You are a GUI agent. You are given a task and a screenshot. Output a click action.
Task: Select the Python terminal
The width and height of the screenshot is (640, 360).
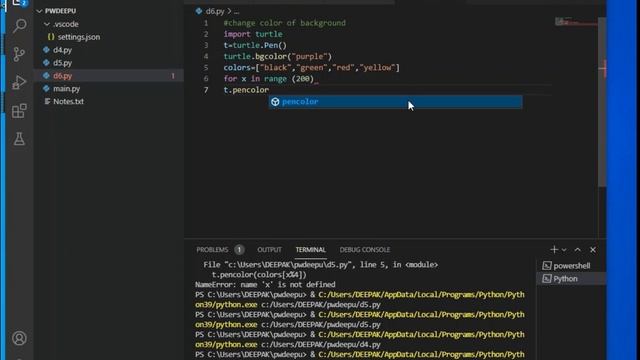tap(571, 278)
